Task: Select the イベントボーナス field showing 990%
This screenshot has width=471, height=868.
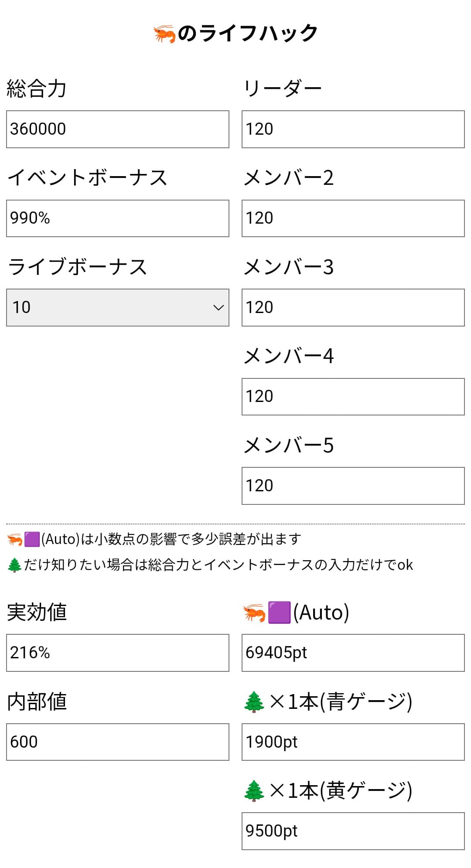Action: coord(118,218)
